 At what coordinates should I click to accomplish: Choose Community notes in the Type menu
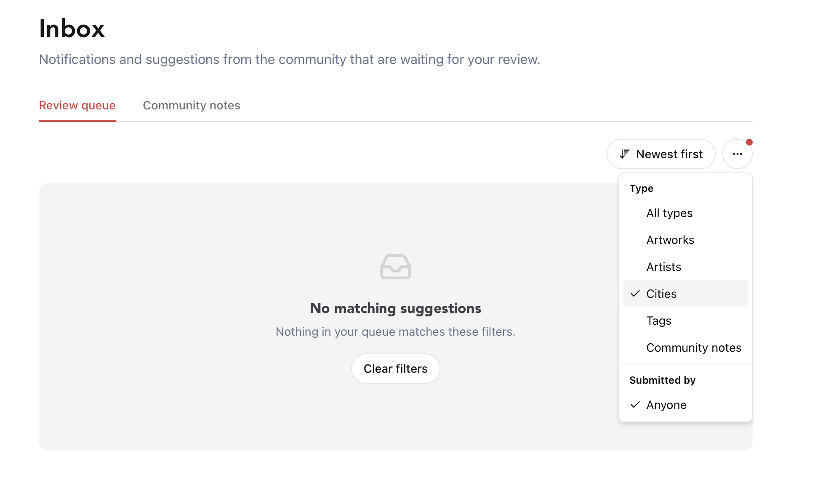pos(685,347)
